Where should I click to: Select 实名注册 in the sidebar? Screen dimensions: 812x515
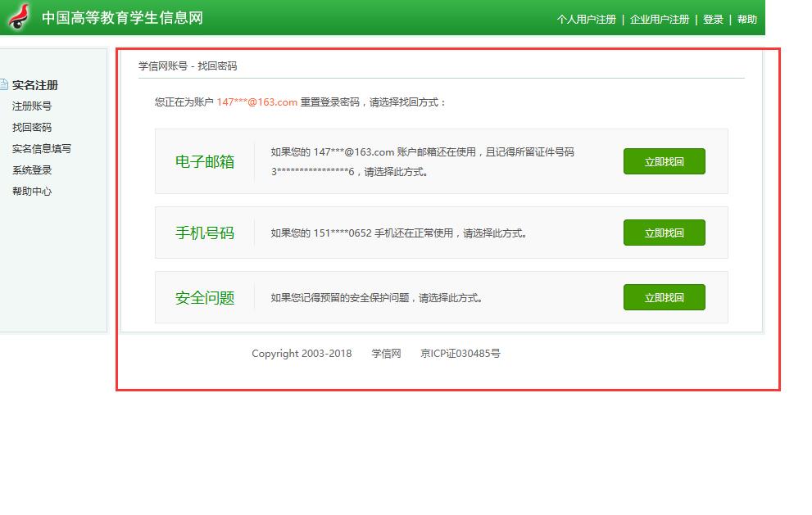[x=36, y=84]
